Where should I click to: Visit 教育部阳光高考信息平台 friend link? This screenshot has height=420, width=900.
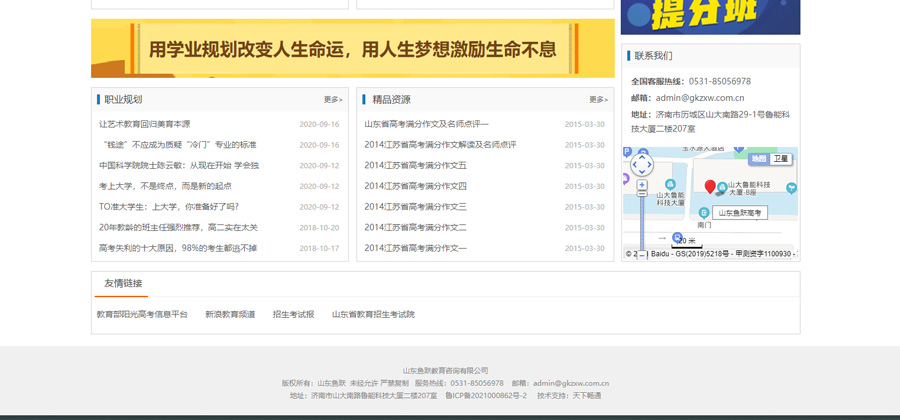click(142, 314)
